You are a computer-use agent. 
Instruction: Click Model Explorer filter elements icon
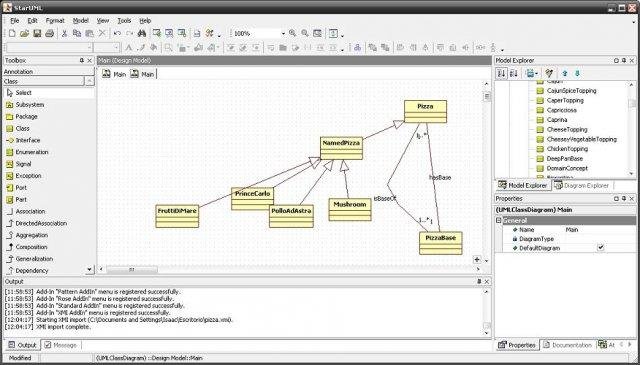tap(549, 73)
